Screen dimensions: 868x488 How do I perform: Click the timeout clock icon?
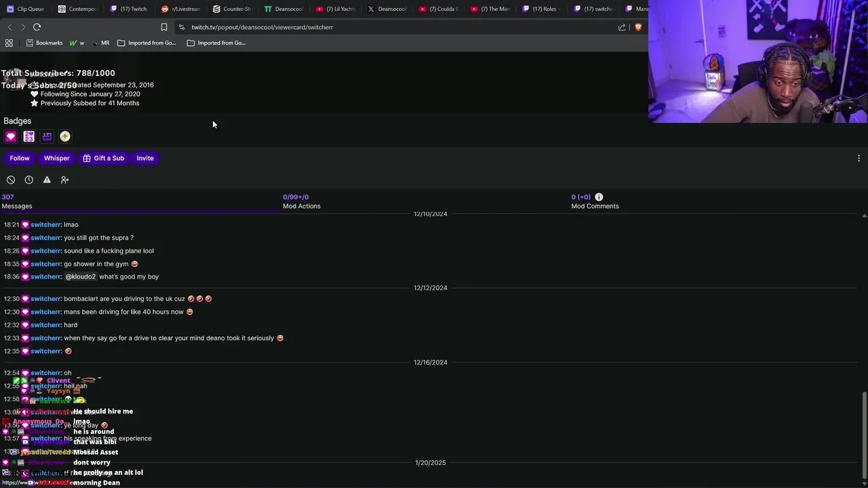[28, 180]
